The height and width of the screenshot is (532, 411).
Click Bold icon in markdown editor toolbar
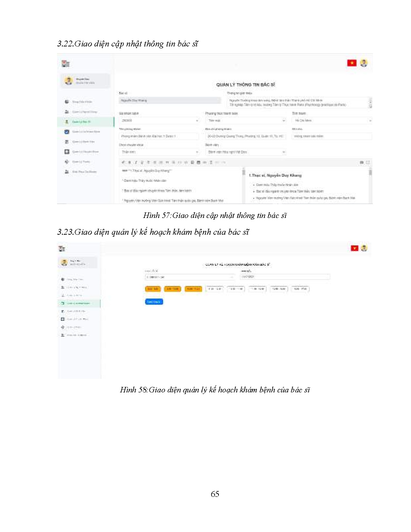(x=130, y=163)
